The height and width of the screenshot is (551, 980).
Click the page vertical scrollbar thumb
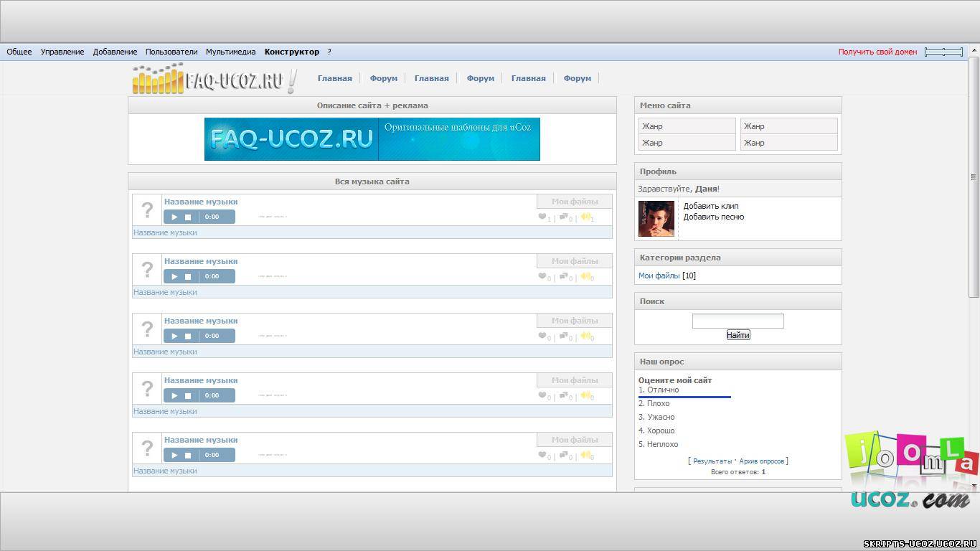(974, 176)
